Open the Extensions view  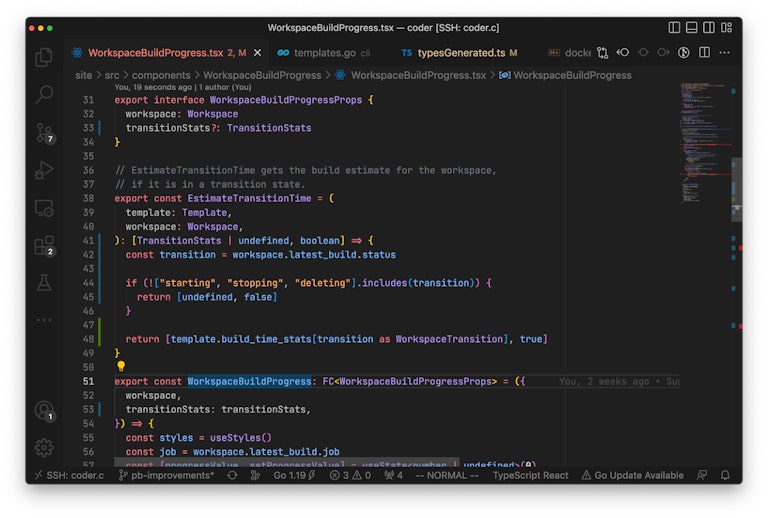pos(44,245)
